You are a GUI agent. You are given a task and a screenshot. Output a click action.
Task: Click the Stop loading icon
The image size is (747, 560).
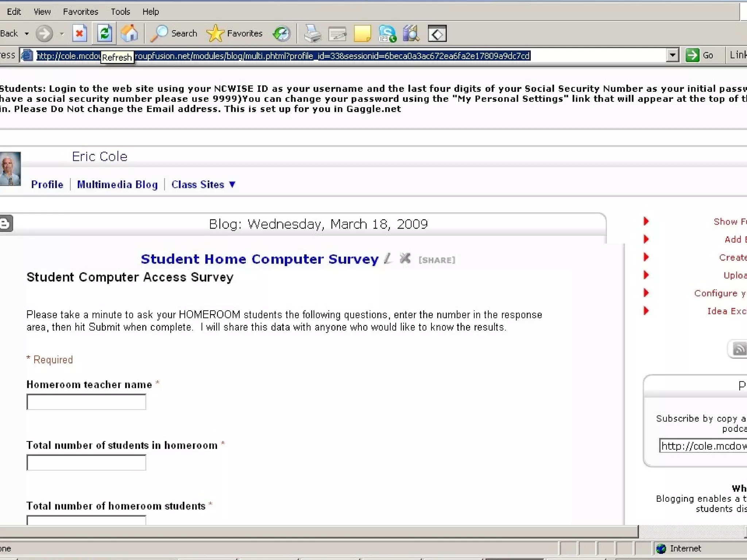coord(80,34)
